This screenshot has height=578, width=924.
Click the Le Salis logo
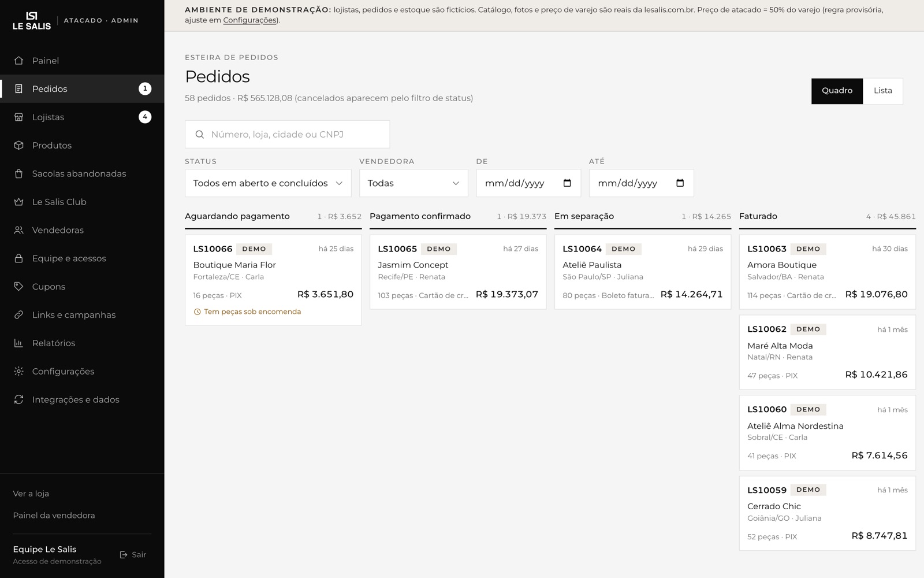click(32, 20)
